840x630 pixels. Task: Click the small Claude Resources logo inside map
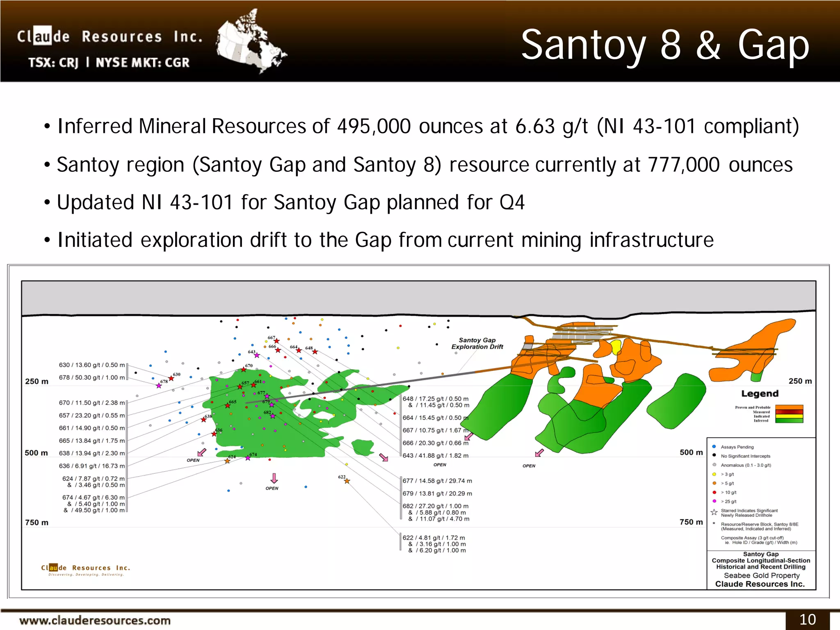[x=86, y=570]
